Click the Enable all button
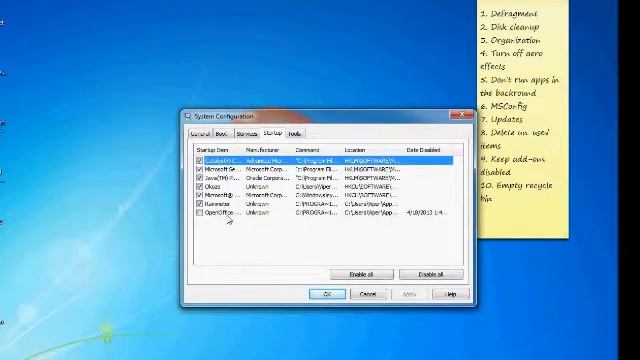Screen dimensions: 640x360 pyautogui.click(x=362, y=274)
